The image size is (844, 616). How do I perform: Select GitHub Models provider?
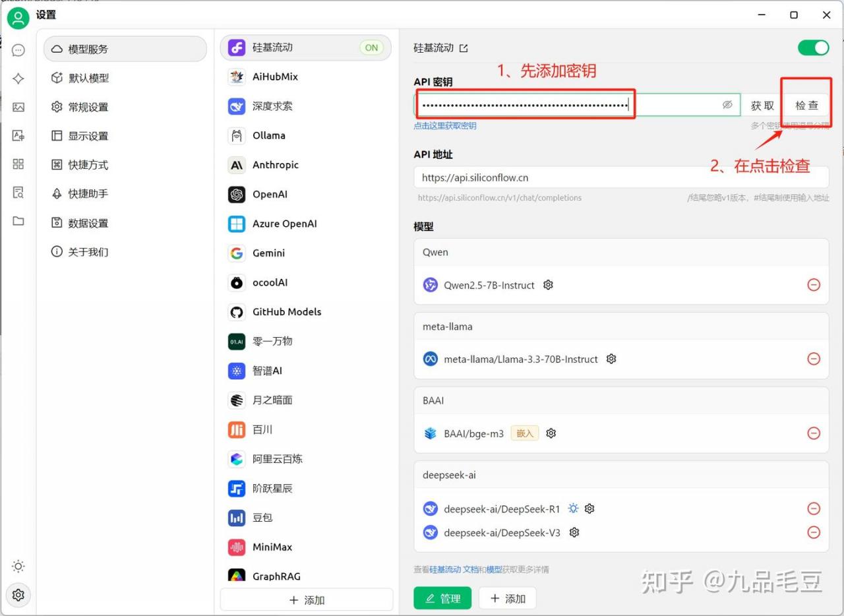tap(306, 312)
